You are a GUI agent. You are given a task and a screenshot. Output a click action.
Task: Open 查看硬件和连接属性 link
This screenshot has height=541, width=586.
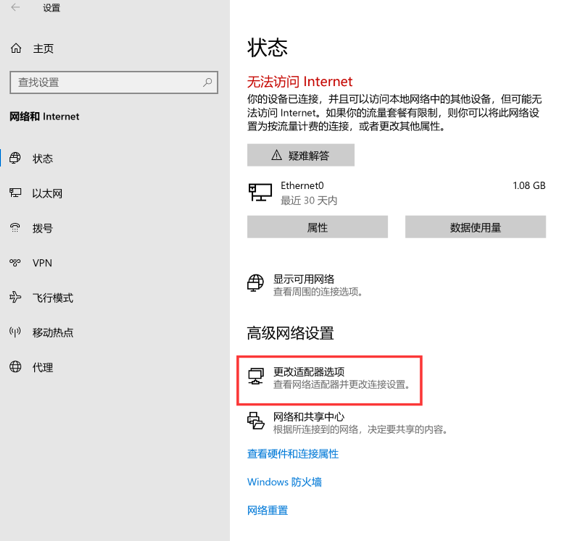[293, 454]
